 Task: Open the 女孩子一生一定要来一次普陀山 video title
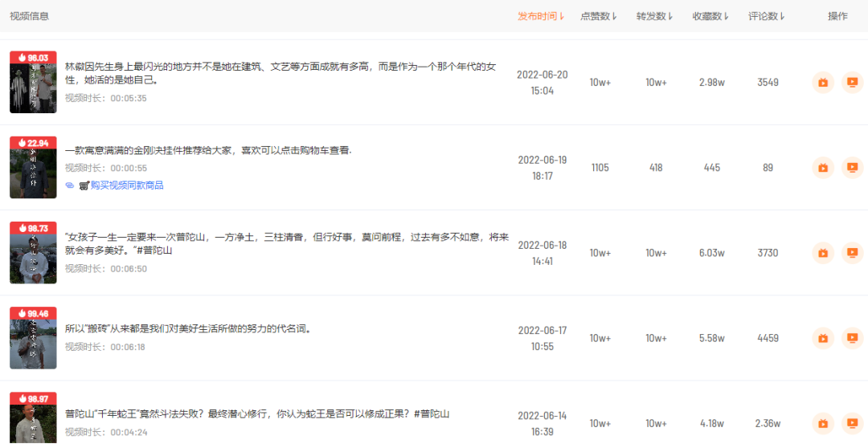287,244
